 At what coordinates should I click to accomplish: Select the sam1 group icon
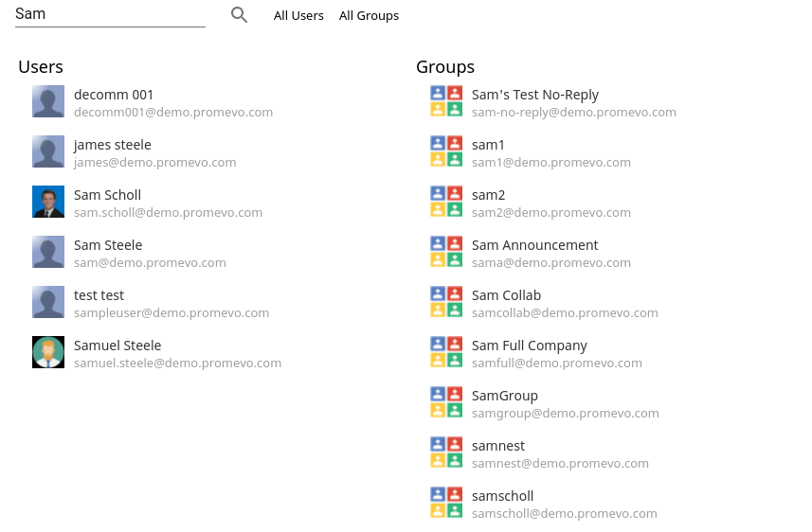(446, 151)
